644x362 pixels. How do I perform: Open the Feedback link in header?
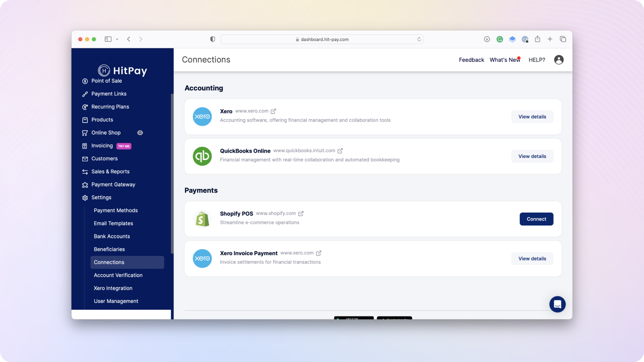click(x=471, y=60)
